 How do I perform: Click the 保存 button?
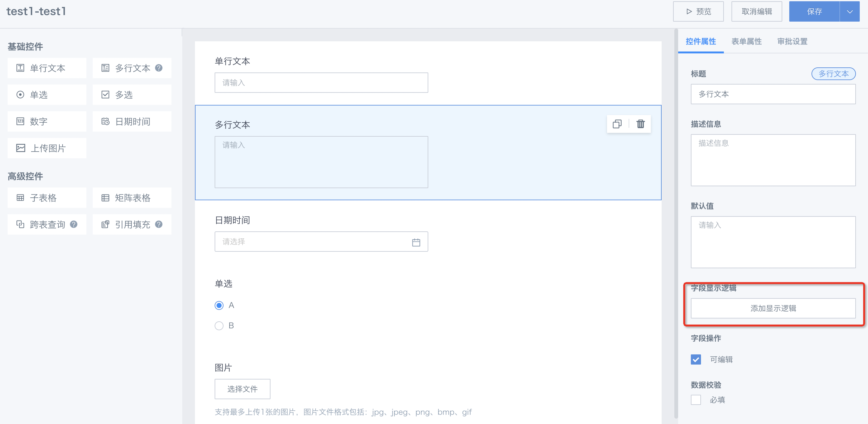tap(814, 11)
